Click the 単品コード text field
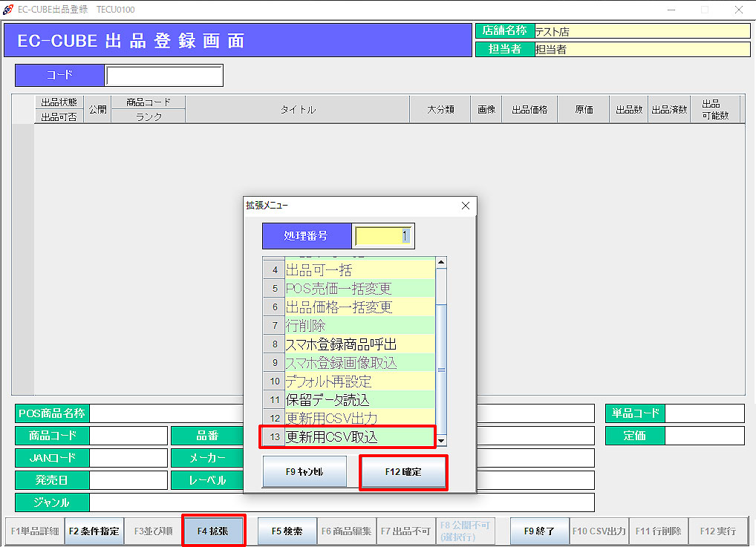 704,413
